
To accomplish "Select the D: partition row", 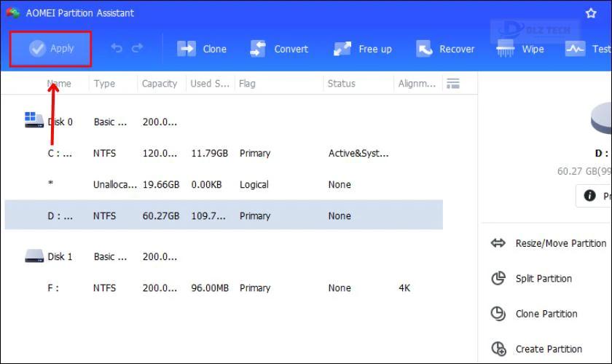I will click(224, 215).
